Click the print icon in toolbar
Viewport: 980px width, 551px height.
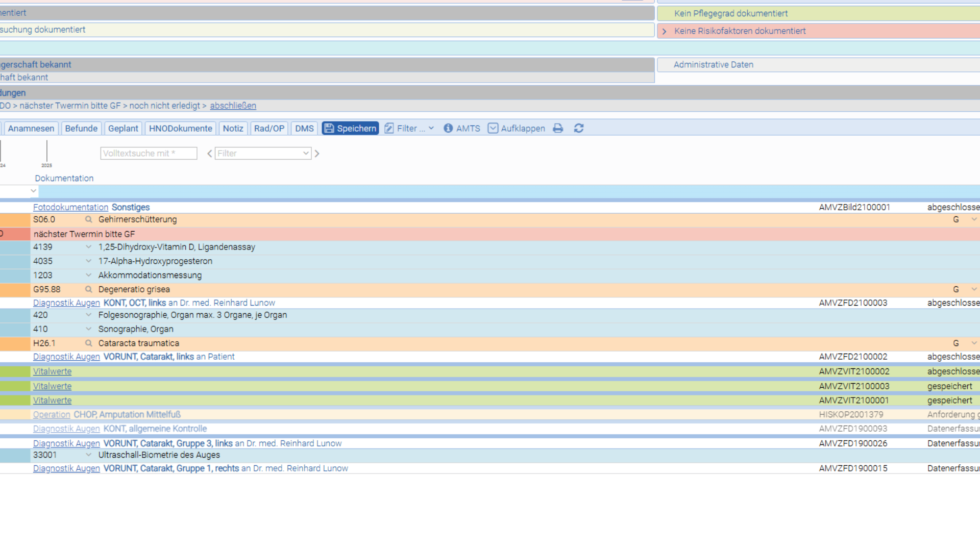[558, 129]
